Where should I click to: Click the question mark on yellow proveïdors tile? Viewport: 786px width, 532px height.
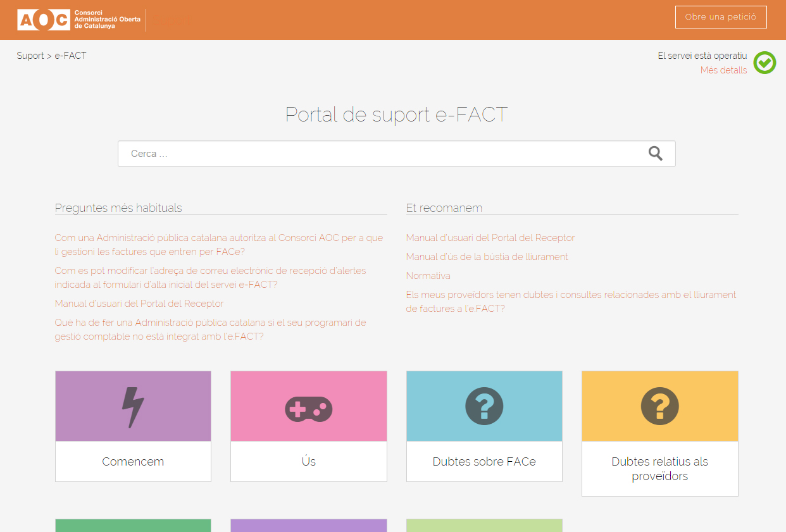tap(659, 406)
